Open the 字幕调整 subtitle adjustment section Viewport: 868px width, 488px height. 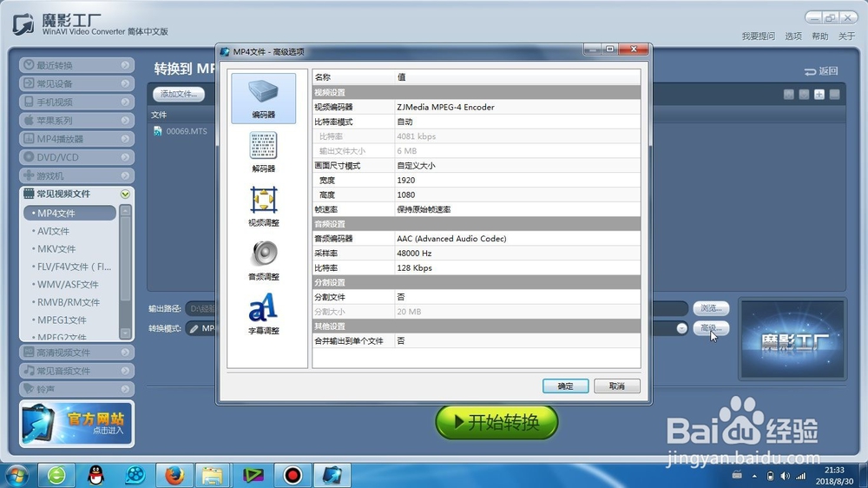pyautogui.click(x=264, y=313)
